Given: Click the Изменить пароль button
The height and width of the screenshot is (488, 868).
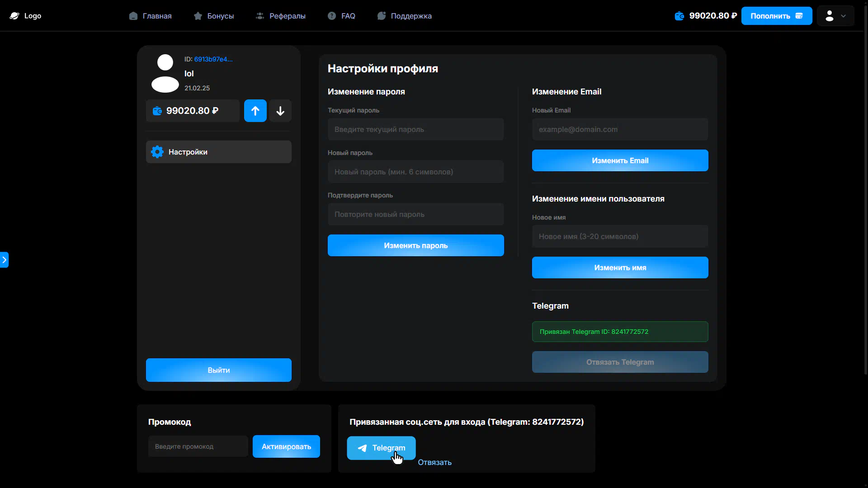Looking at the screenshot, I should [415, 245].
